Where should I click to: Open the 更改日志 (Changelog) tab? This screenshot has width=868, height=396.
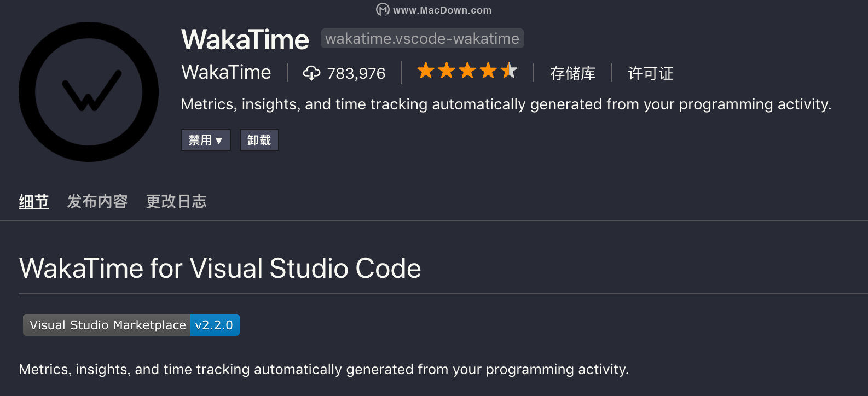click(x=176, y=201)
